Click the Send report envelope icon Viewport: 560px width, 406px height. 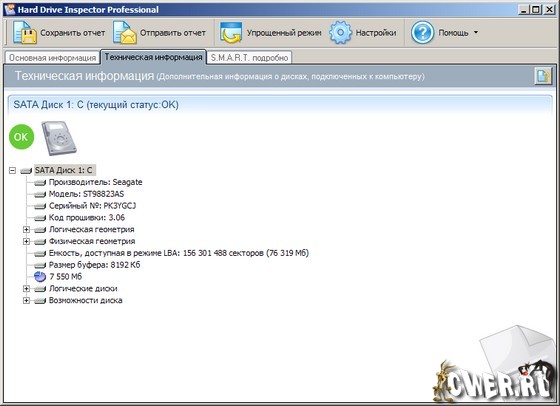tap(125, 32)
